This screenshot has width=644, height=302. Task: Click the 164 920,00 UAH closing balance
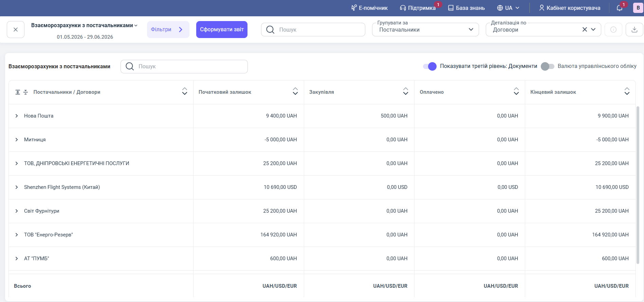tap(610, 235)
